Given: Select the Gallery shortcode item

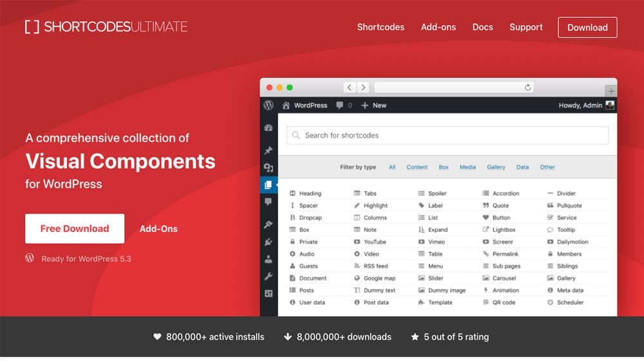Looking at the screenshot, I should (x=561, y=278).
